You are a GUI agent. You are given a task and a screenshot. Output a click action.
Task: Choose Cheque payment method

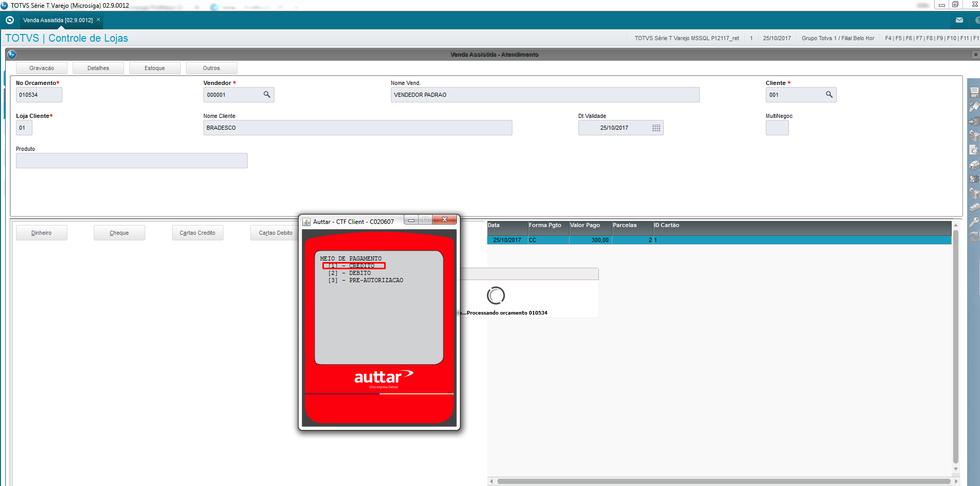[x=119, y=233]
